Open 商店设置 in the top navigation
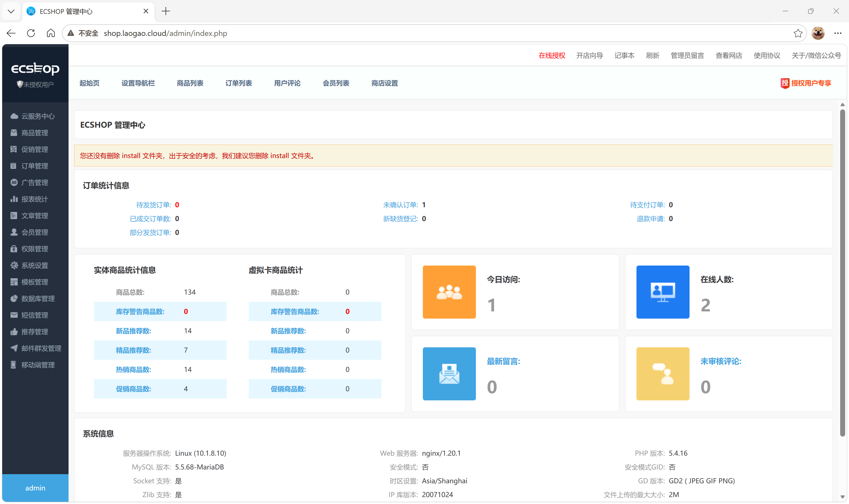The height and width of the screenshot is (504, 849). pyautogui.click(x=384, y=83)
